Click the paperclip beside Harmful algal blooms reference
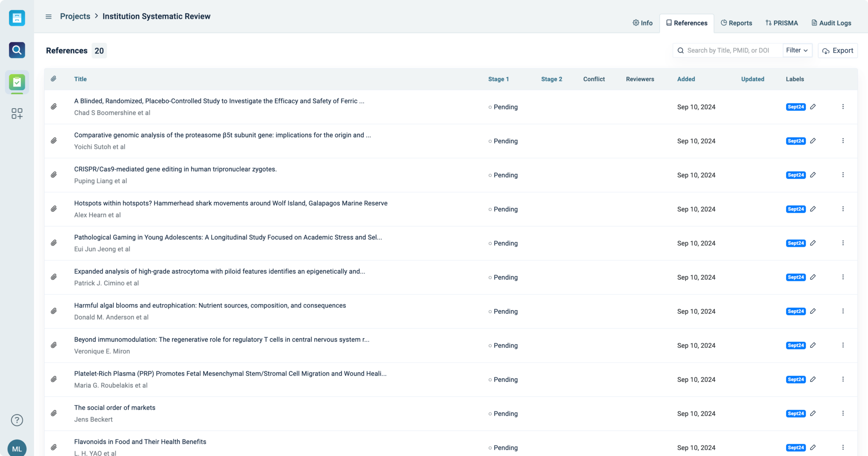The height and width of the screenshot is (456, 868). pos(54,311)
